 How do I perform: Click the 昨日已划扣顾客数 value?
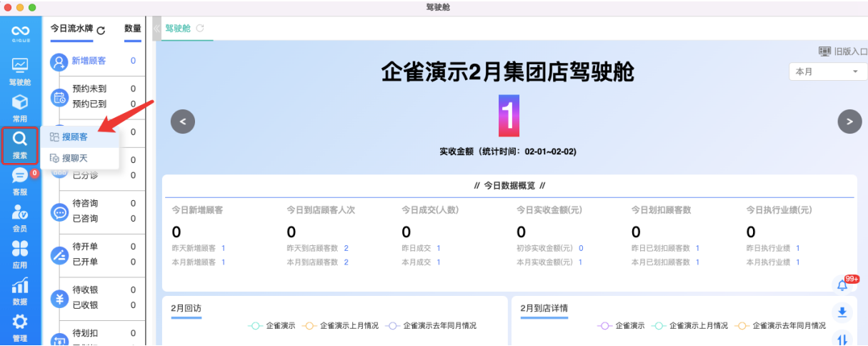coord(697,248)
